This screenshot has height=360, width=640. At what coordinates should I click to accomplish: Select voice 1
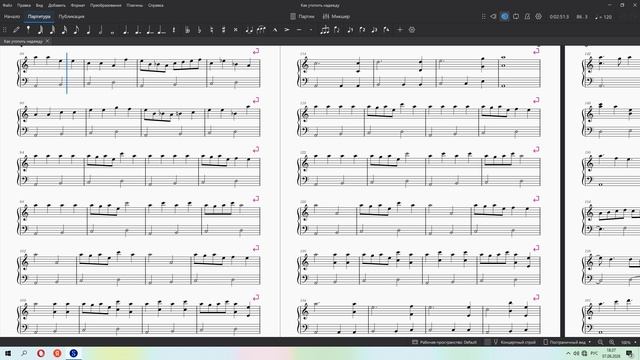coord(350,29)
